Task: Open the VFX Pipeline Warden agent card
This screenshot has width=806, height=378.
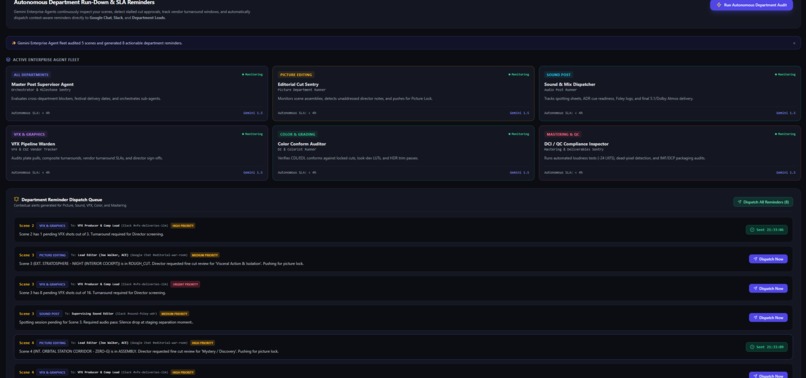Action: pos(137,153)
